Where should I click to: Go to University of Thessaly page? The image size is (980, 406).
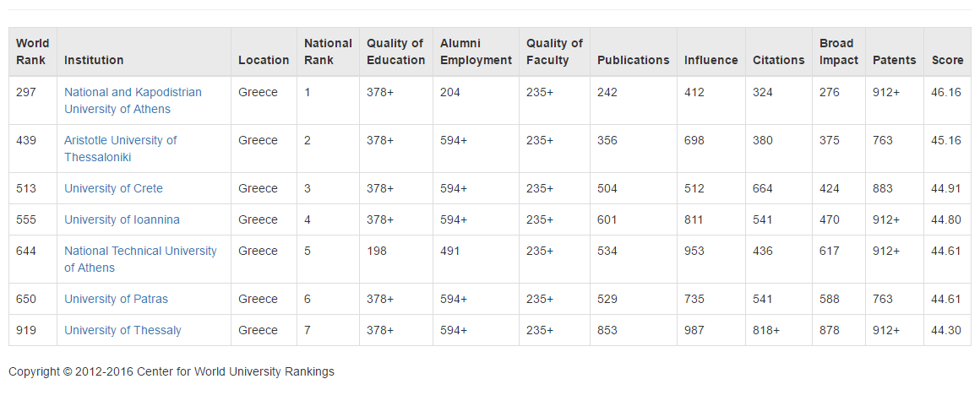click(122, 330)
